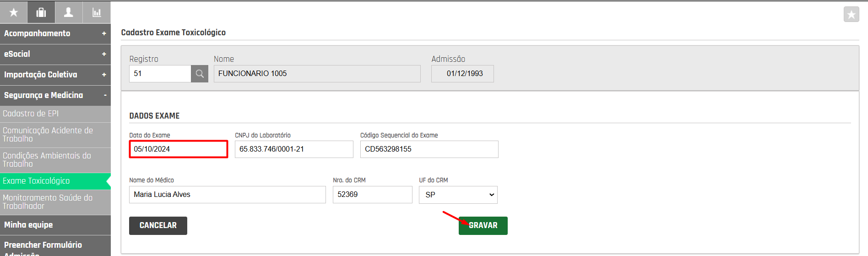The width and height of the screenshot is (868, 256).
Task: Click the DADOS EXAME section title
Action: (154, 116)
